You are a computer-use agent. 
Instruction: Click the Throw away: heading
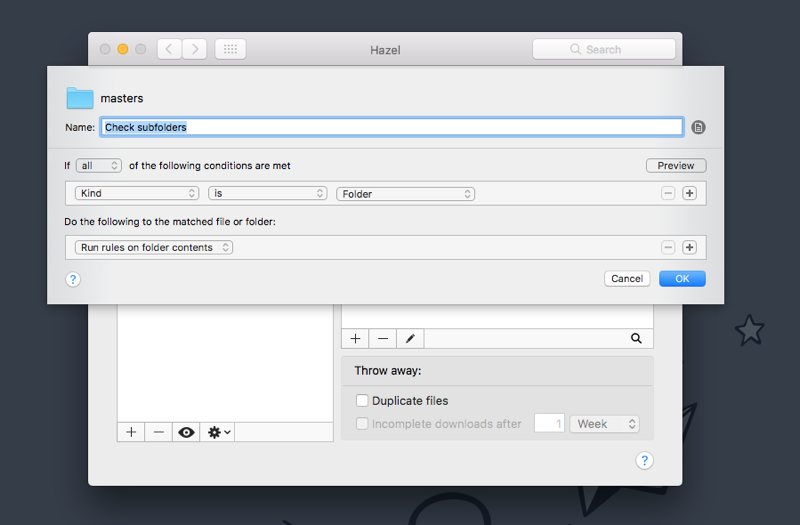pos(388,370)
